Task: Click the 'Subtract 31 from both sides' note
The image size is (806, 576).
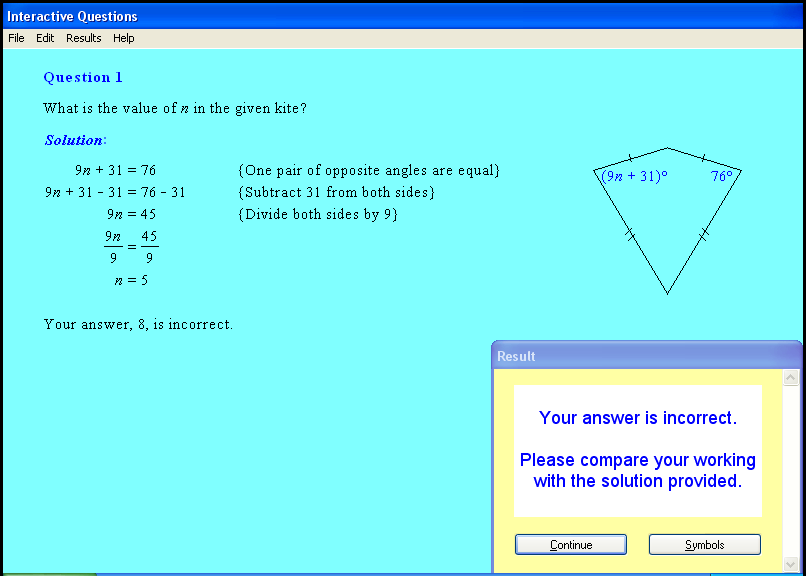Action: tap(336, 192)
